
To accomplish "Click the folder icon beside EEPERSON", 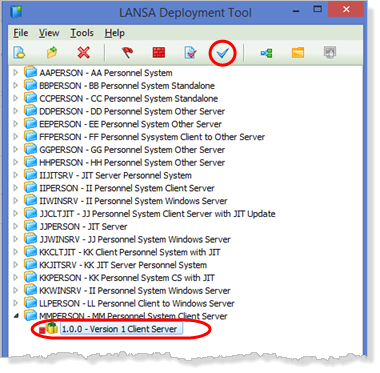I will 30,124.
